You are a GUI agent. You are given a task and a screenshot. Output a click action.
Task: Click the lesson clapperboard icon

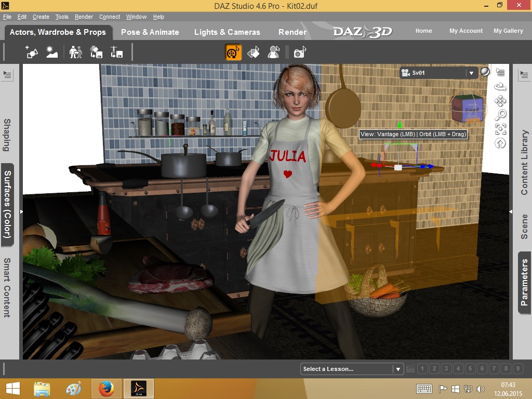[x=410, y=368]
